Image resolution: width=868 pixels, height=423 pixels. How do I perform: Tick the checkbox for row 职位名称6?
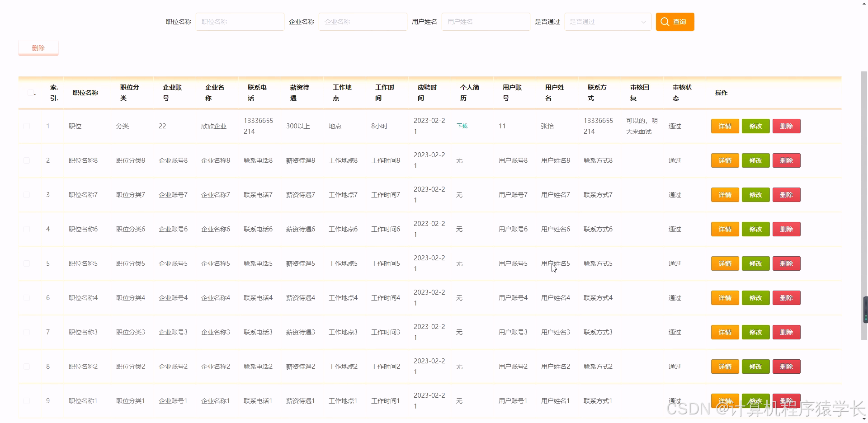[x=27, y=229]
